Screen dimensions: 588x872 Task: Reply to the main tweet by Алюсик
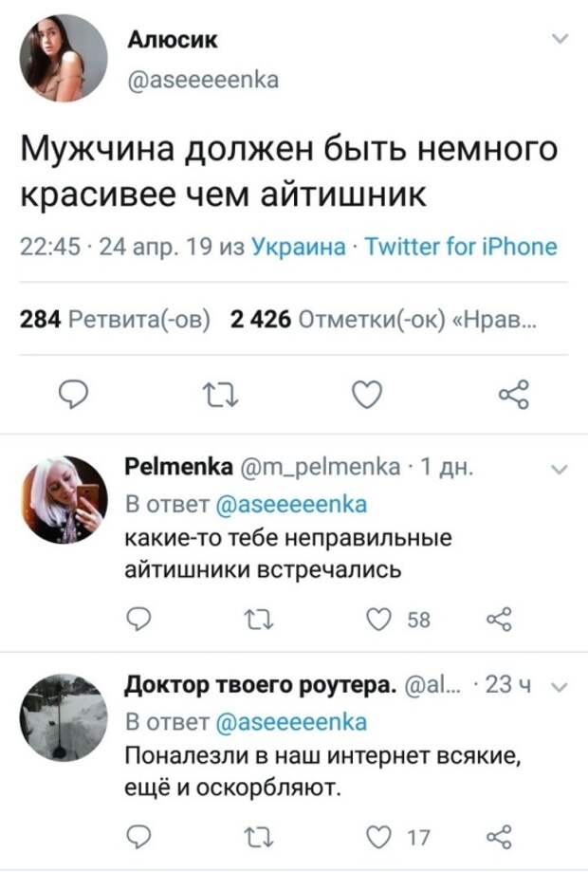68,393
